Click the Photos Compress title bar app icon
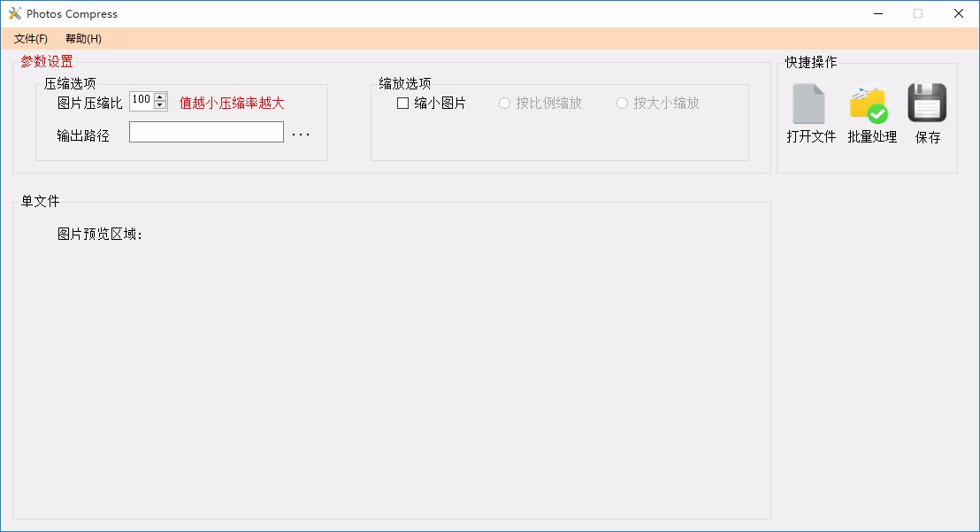The height and width of the screenshot is (532, 980). 14,13
